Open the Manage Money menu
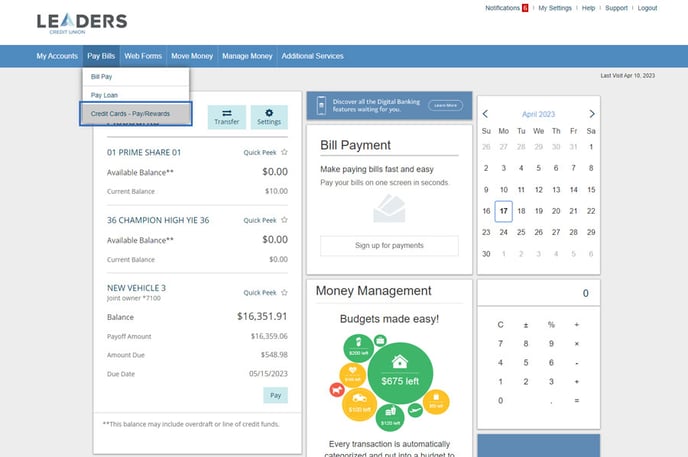The image size is (688, 457). pyautogui.click(x=247, y=56)
